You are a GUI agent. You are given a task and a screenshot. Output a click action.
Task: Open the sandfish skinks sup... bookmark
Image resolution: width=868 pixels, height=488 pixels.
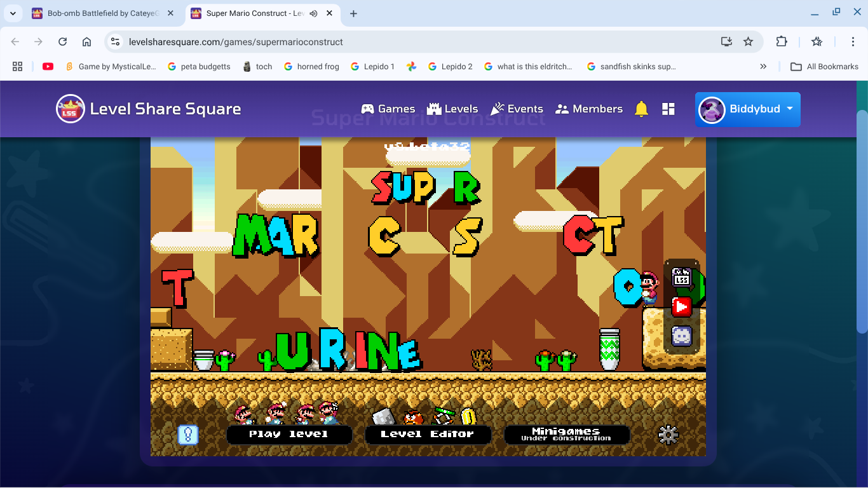632,66
